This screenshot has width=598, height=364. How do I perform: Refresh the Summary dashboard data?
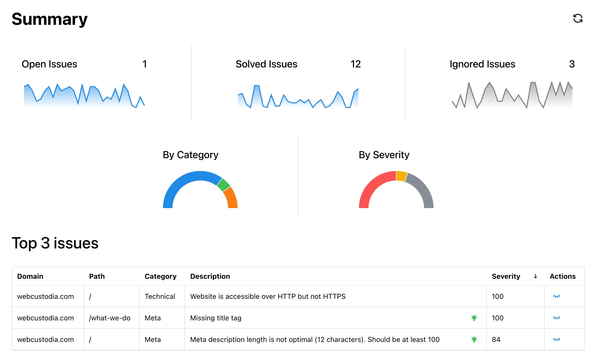[x=578, y=18]
